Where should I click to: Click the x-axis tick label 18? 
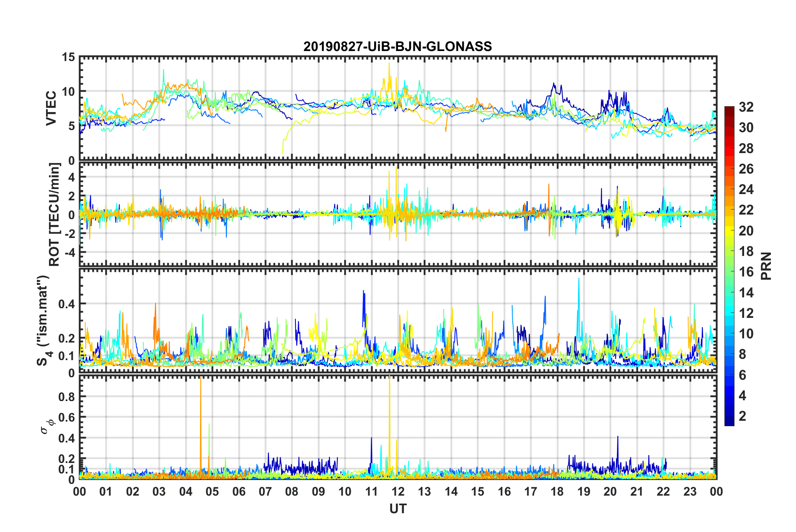click(557, 491)
